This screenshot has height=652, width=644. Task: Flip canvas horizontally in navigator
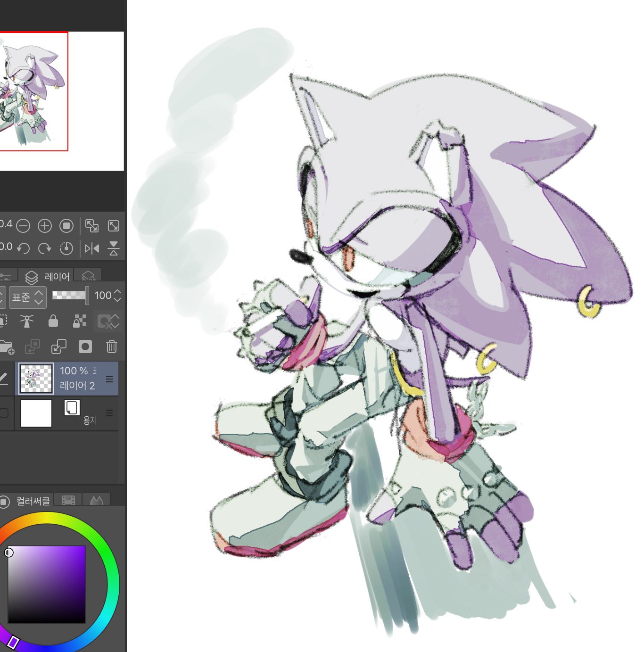(92, 248)
